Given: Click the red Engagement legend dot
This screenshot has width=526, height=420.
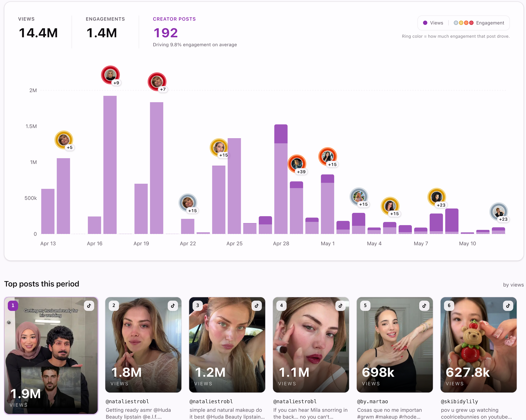Looking at the screenshot, I should (x=471, y=23).
